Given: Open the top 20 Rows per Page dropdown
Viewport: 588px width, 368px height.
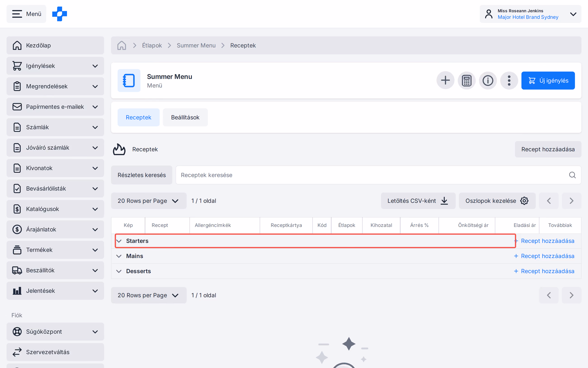Looking at the screenshot, I should tap(149, 201).
